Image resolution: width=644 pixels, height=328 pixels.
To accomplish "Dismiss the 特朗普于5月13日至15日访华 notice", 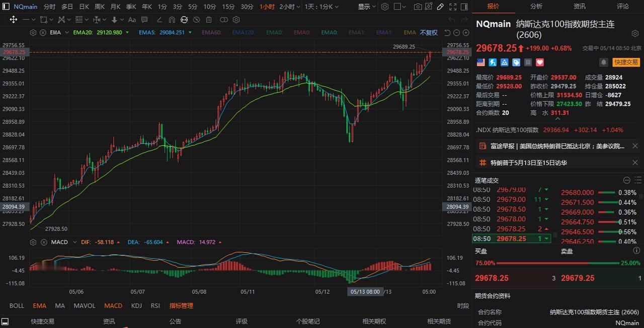I will (635, 162).
